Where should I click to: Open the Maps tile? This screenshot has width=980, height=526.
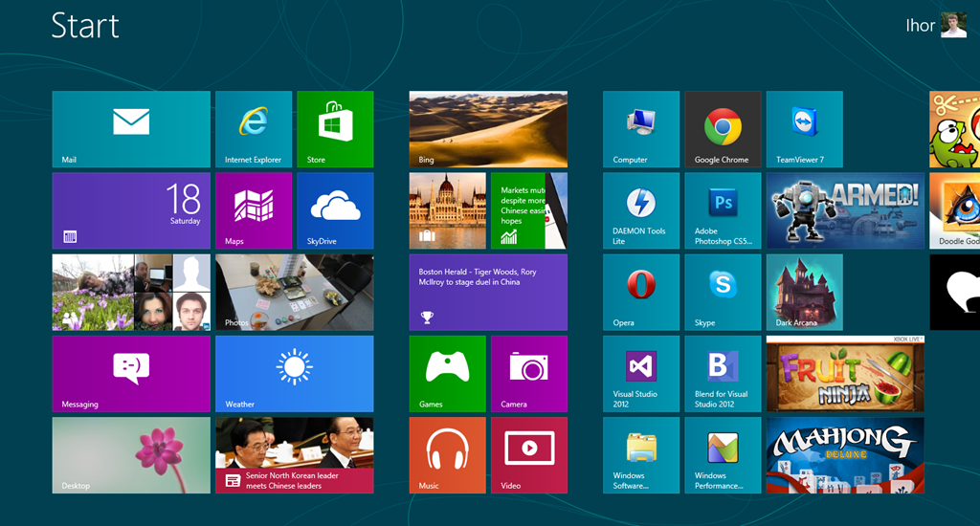(x=254, y=211)
